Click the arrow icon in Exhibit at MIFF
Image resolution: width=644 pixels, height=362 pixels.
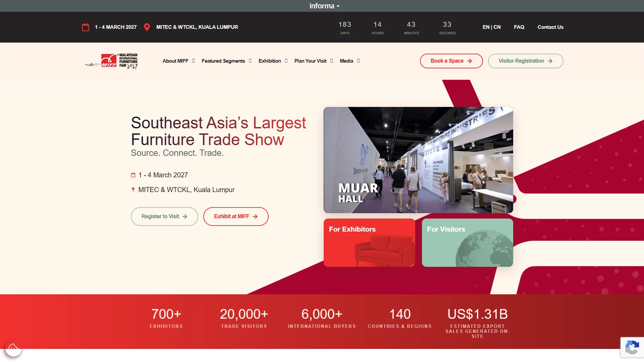255,217
